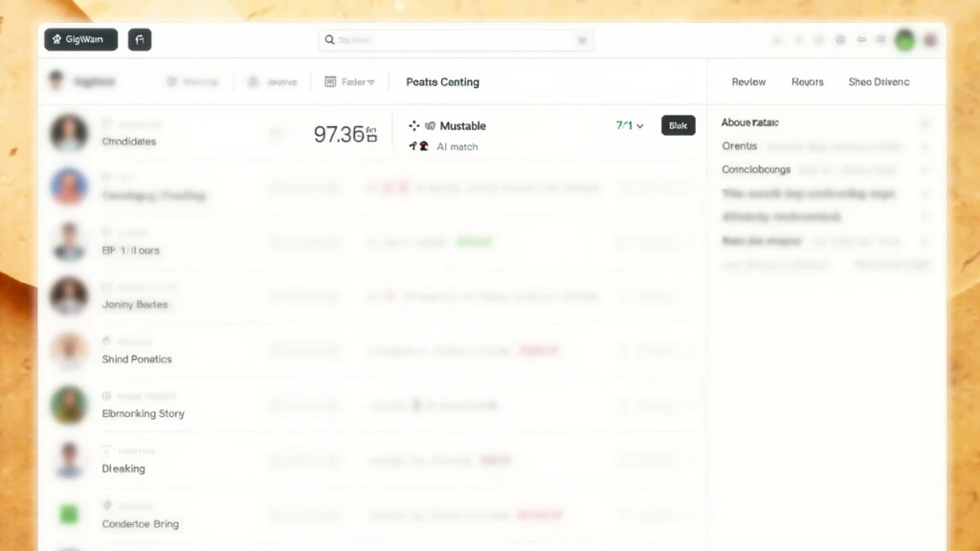This screenshot has width=980, height=551.
Task: Click the Orentis row label
Action: 740,146
